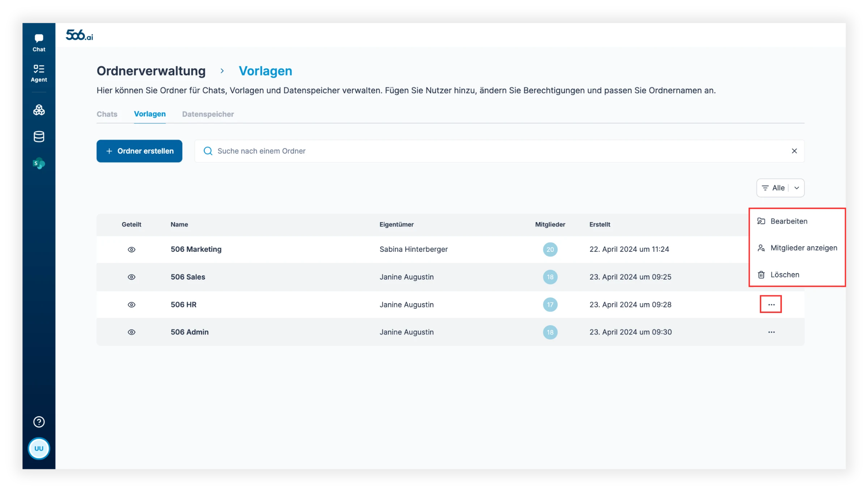
Task: Expand the Alle filter dropdown arrow
Action: (x=797, y=188)
